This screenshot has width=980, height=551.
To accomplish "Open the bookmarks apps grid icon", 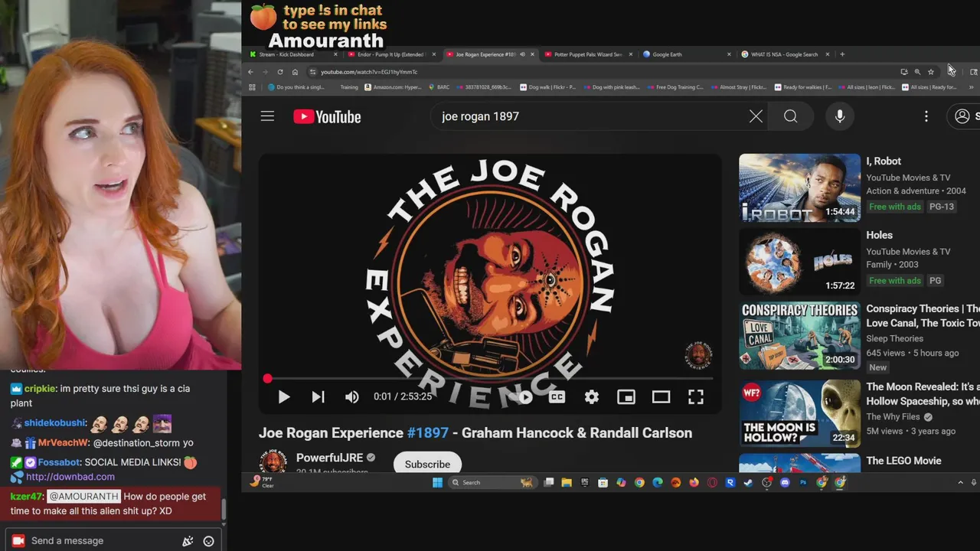I will point(252,87).
